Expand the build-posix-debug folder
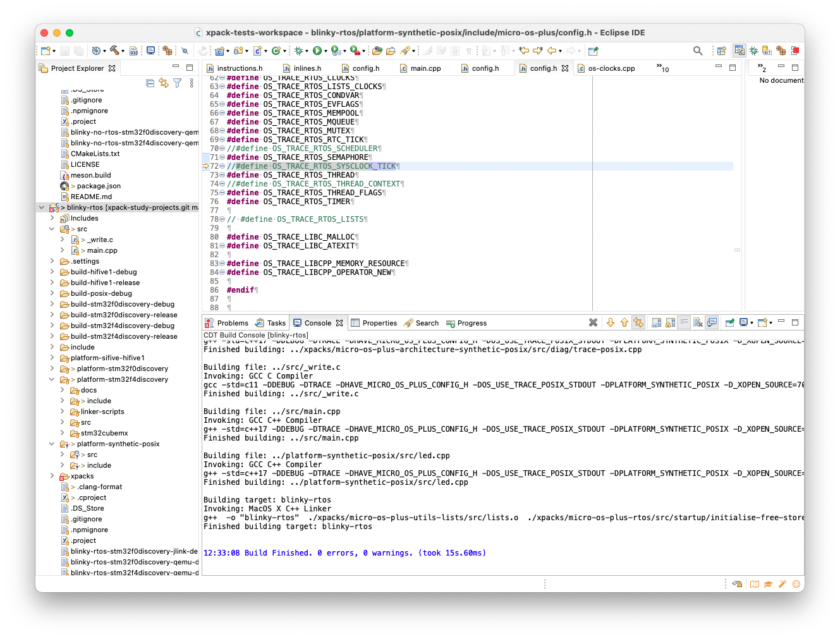Viewport: 840px width, 639px height. (x=52, y=293)
